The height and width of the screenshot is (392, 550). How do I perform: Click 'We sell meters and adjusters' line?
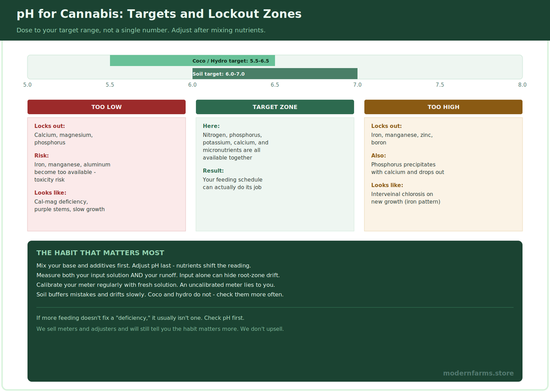coord(160,329)
